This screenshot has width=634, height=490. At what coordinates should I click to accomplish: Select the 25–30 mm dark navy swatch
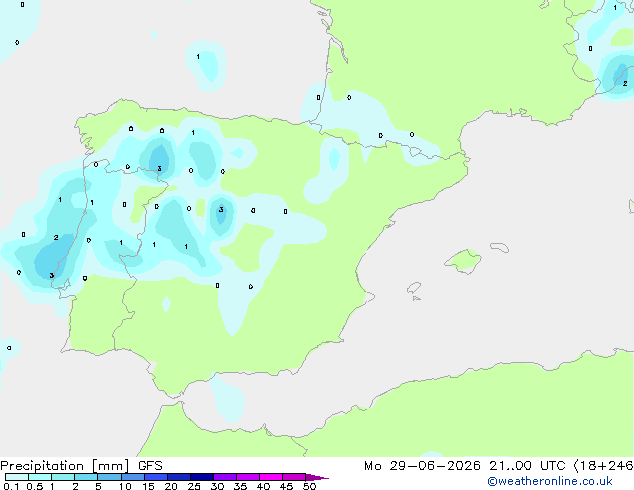[201, 477]
